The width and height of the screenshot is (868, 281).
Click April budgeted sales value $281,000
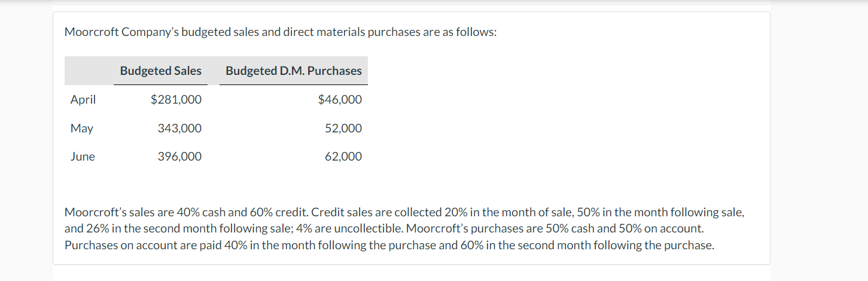coord(176,99)
